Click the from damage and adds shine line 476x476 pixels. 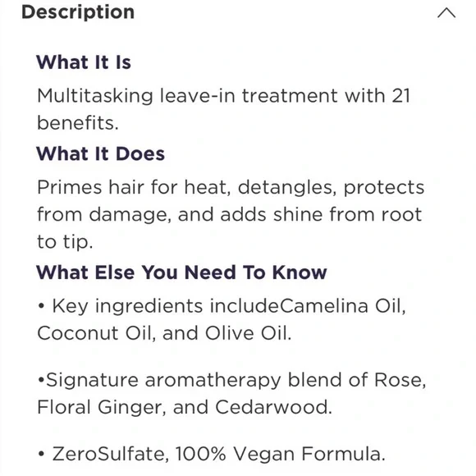(x=230, y=214)
